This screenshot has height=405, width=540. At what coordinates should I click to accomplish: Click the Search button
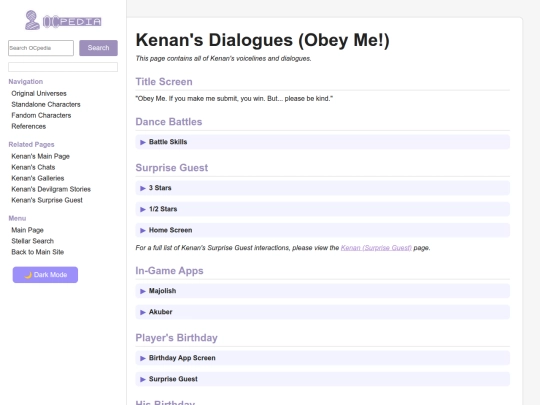[98, 48]
